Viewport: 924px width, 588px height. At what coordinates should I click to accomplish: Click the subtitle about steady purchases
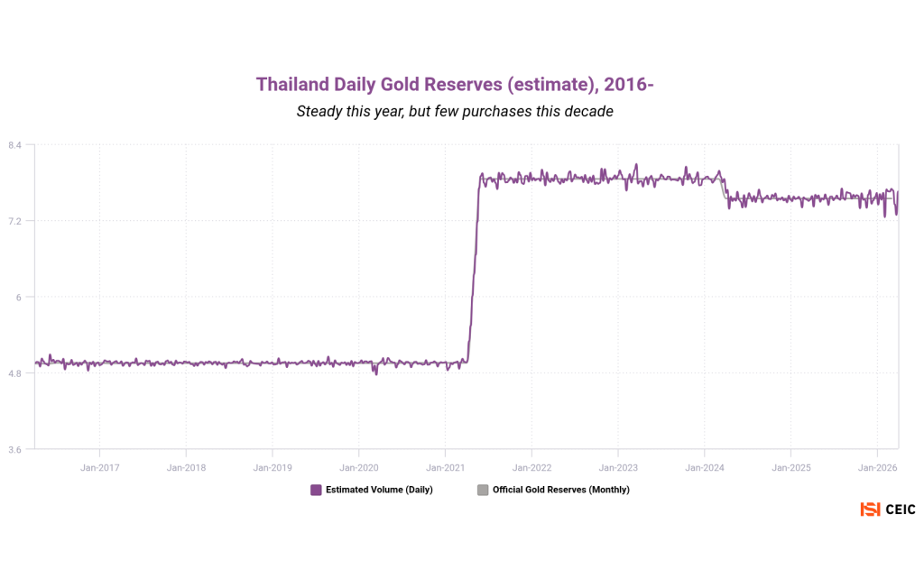pos(455,112)
